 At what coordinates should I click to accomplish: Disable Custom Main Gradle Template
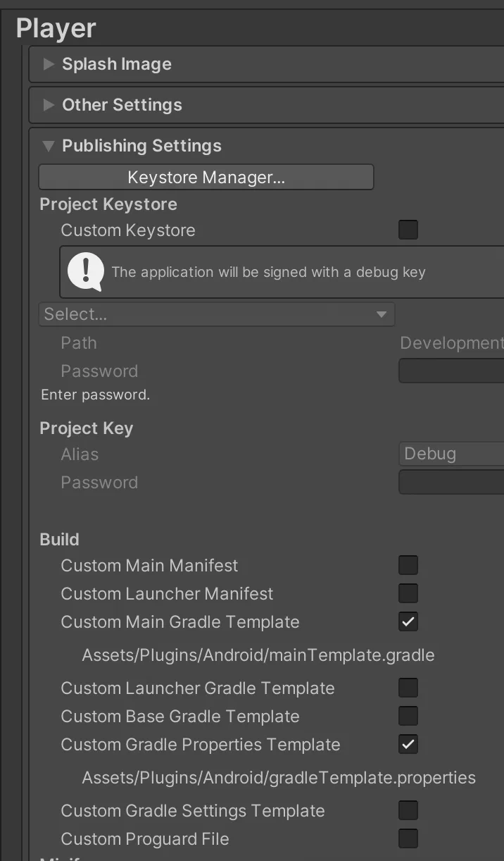(x=408, y=621)
